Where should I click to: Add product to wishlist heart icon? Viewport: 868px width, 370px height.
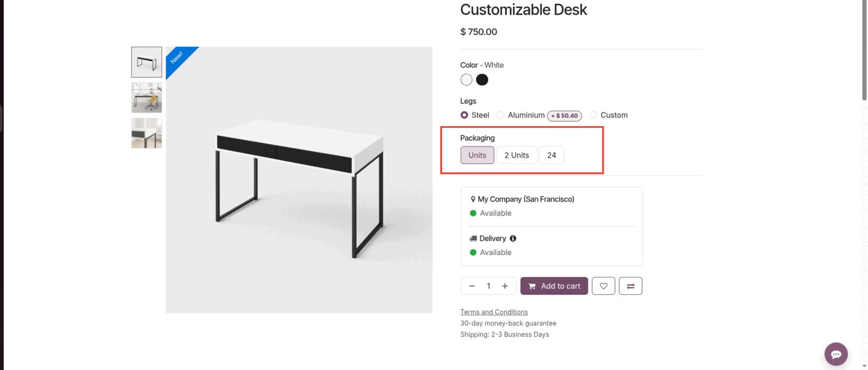coord(603,286)
